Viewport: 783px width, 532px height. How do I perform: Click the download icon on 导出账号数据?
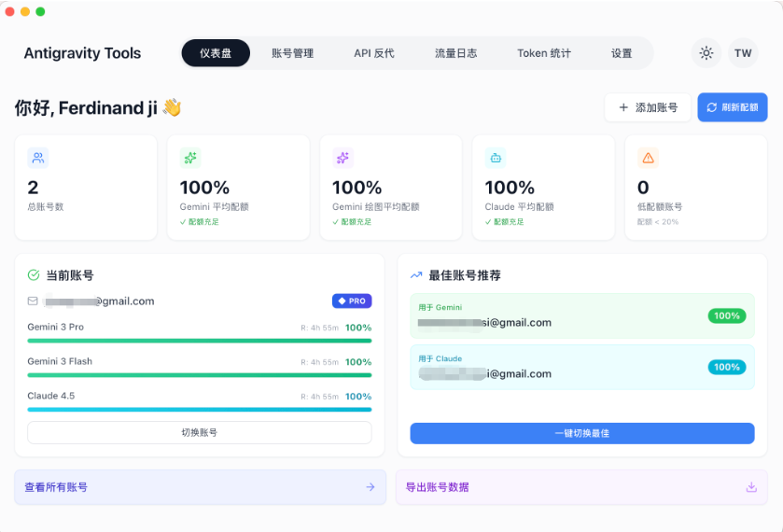pos(751,487)
